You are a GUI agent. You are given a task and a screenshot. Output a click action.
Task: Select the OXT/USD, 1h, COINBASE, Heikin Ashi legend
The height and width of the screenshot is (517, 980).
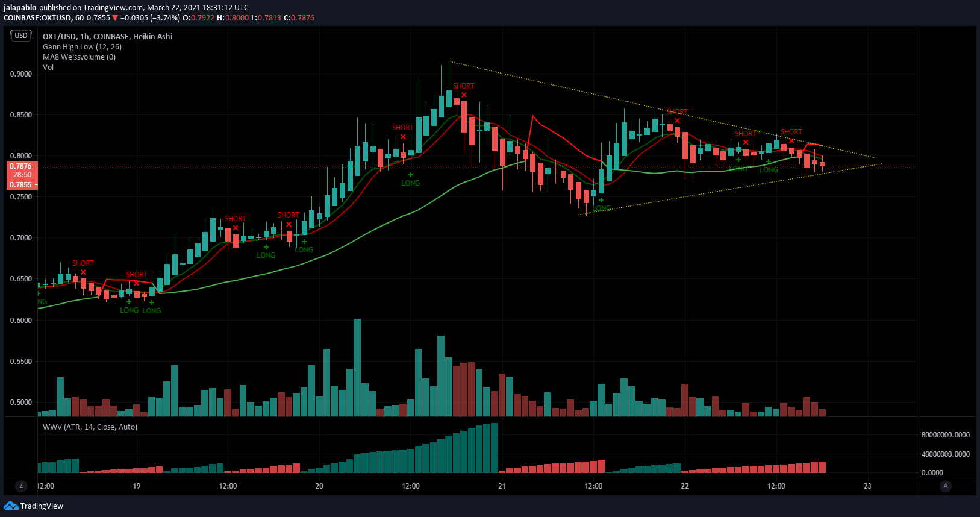[107, 36]
